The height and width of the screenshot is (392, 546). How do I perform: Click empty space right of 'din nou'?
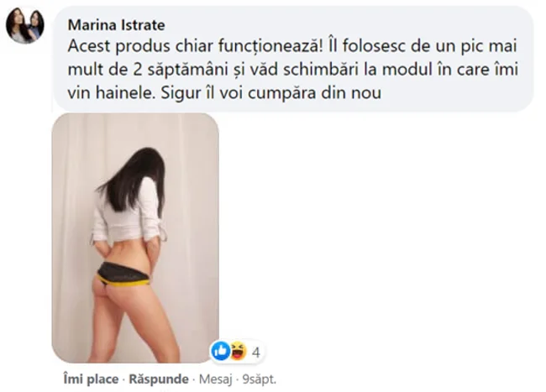[x=453, y=93]
